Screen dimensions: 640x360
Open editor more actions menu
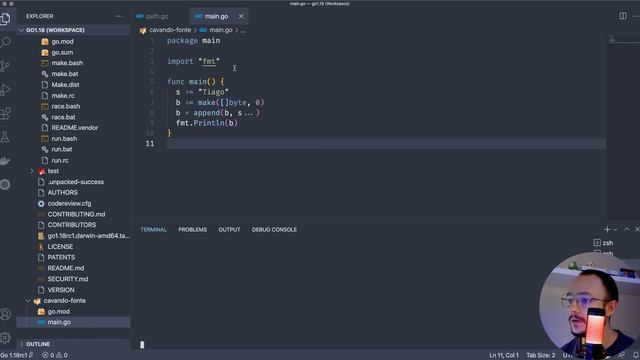tap(636, 16)
